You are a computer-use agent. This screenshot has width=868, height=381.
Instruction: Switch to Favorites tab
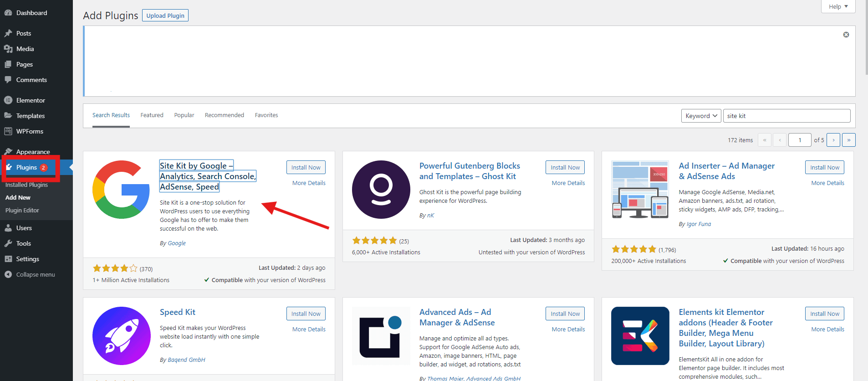pos(266,115)
